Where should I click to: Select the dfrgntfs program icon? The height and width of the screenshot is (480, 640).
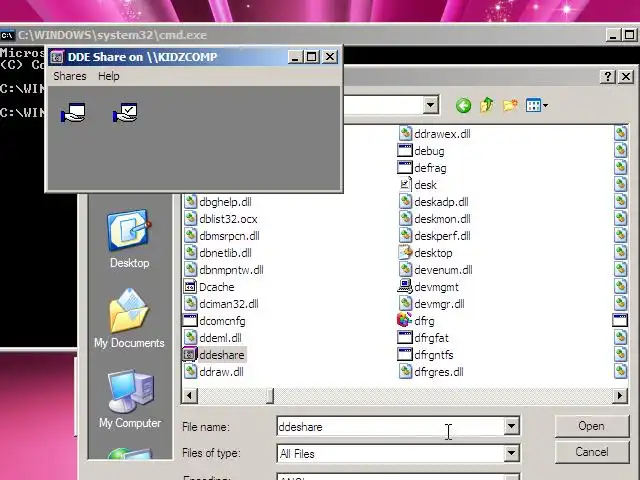[x=404, y=355]
